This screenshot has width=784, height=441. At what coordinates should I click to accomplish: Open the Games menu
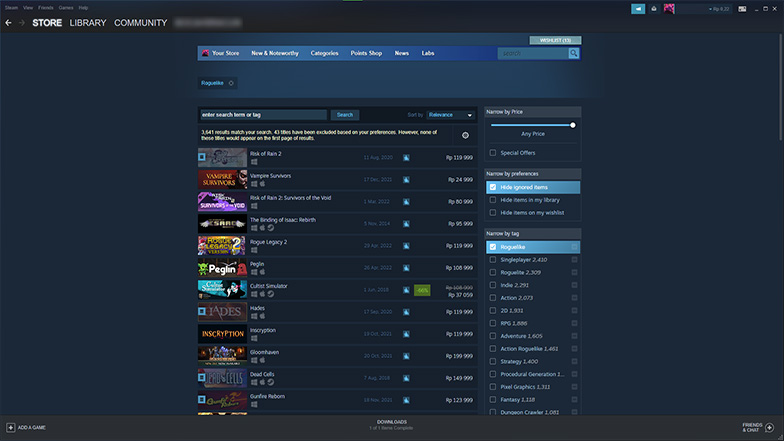click(x=66, y=8)
